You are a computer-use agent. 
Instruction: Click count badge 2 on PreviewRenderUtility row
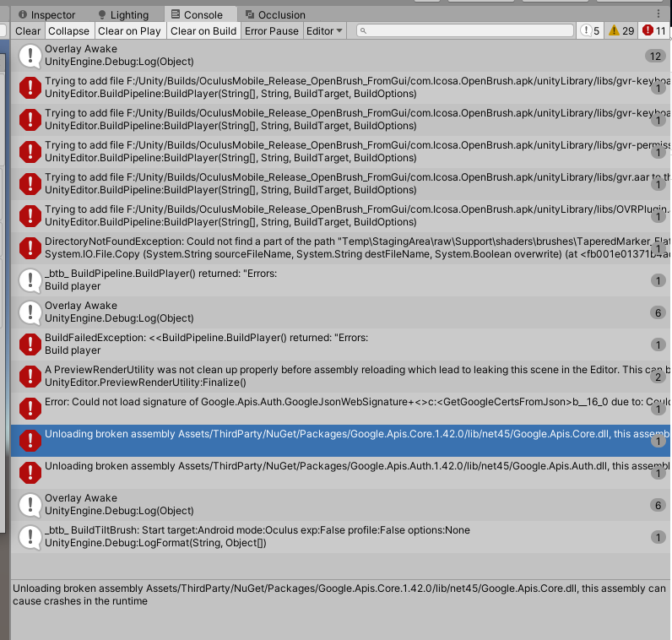click(x=658, y=377)
